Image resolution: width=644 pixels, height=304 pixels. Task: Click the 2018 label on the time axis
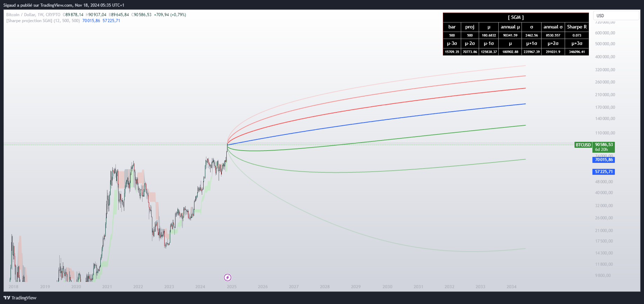click(14, 287)
